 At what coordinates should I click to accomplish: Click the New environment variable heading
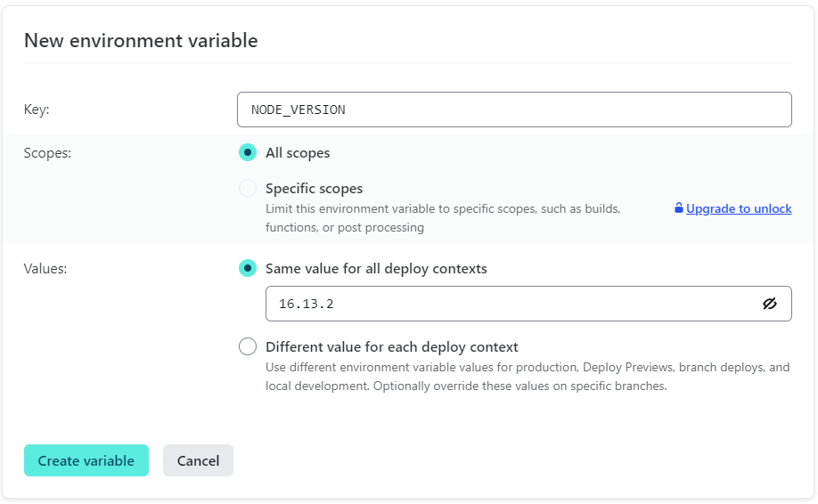(x=141, y=40)
